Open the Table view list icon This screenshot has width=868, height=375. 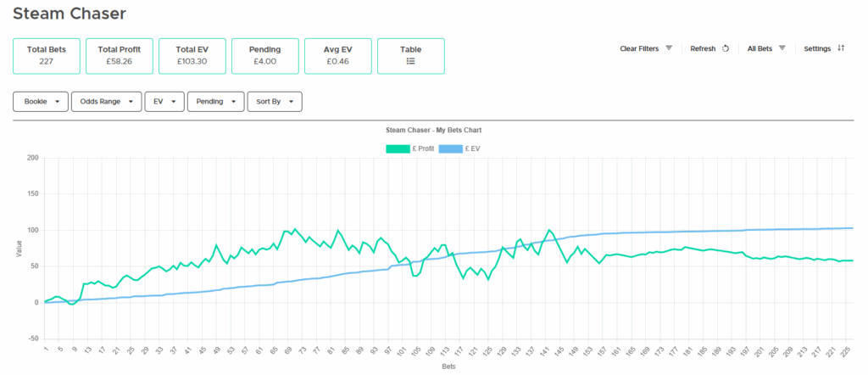(x=411, y=61)
